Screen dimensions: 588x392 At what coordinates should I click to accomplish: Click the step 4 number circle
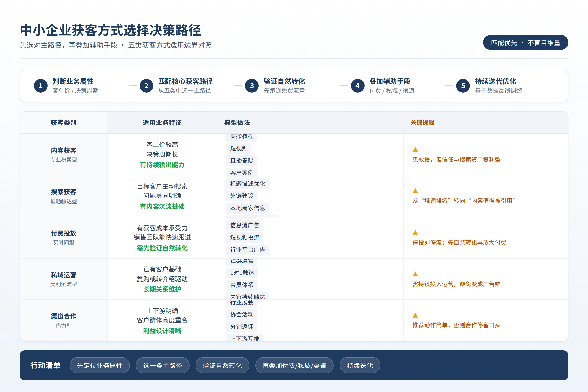357,86
